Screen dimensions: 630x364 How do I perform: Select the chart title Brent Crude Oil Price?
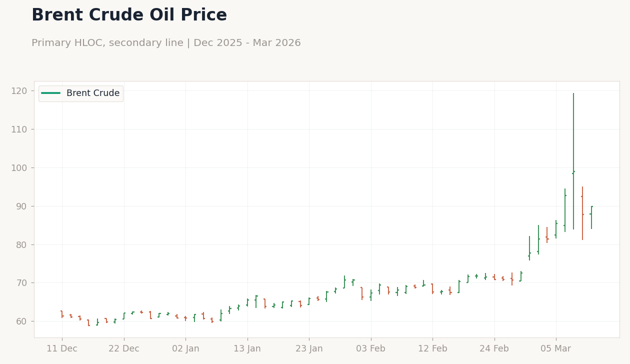tap(129, 15)
